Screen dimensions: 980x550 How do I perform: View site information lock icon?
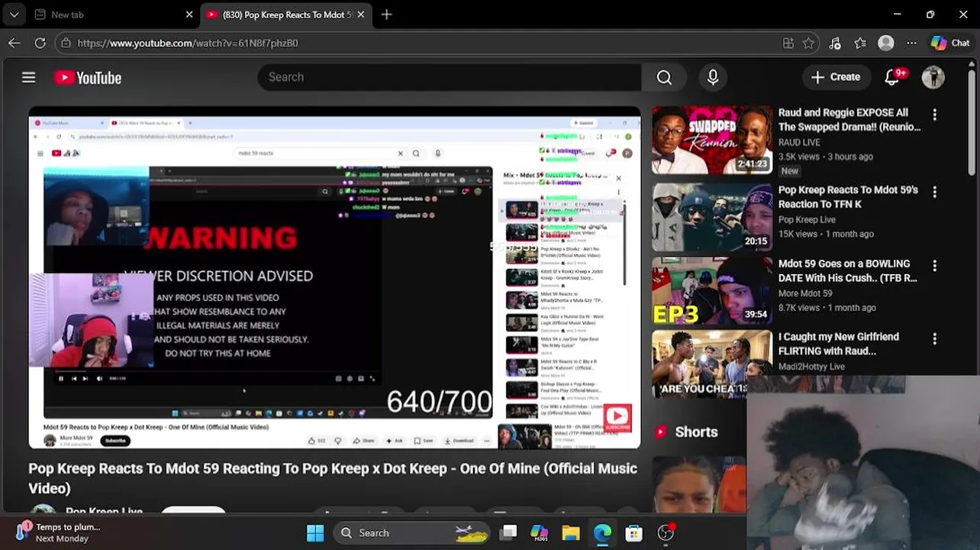pos(65,44)
